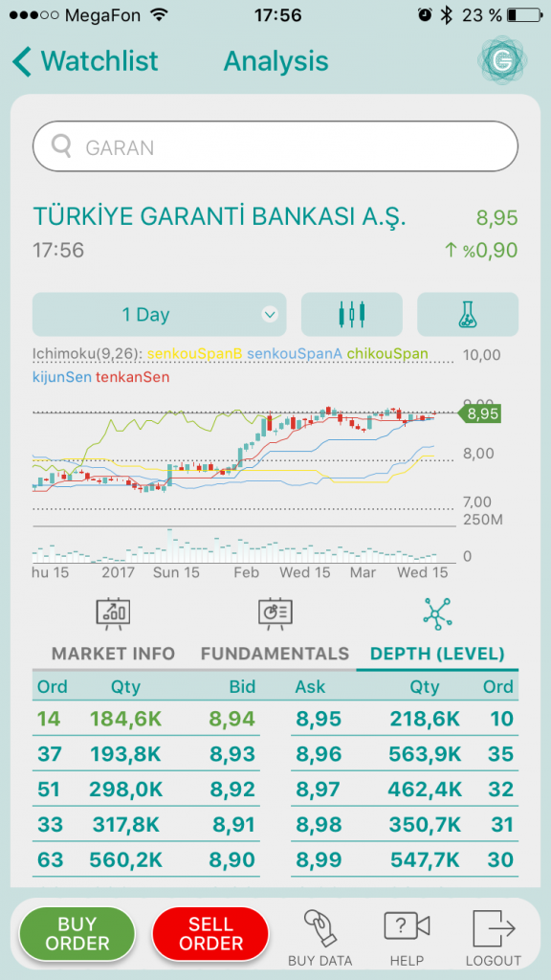Tap ask quantity 563,9K
This screenshot has width=551, height=980.
(425, 754)
